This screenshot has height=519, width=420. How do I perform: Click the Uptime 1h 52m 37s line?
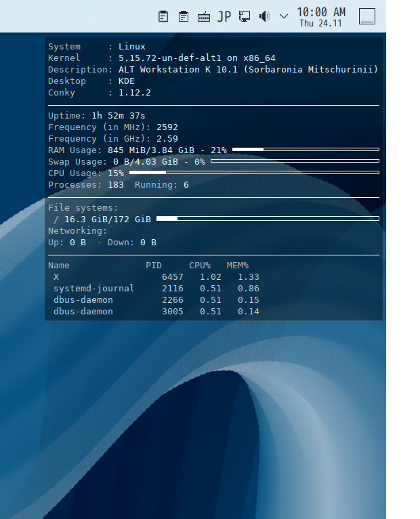coord(97,115)
